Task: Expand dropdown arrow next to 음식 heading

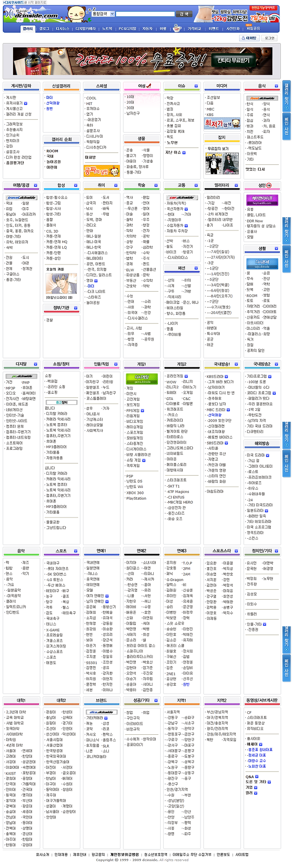Action: (277, 86)
